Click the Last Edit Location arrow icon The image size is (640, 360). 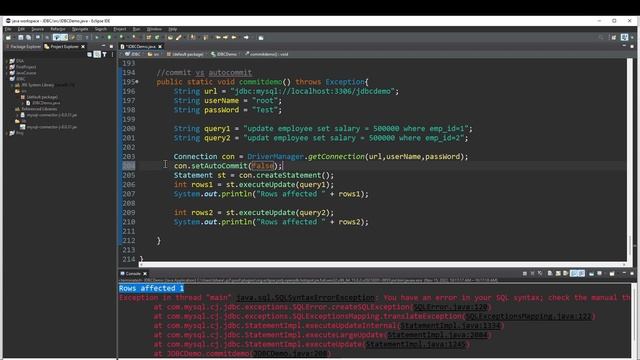pyautogui.click(x=218, y=38)
